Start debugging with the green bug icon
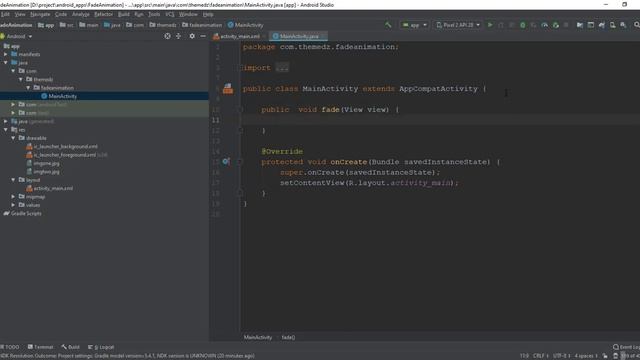Screen dimensions: 640x360 (x=522, y=25)
